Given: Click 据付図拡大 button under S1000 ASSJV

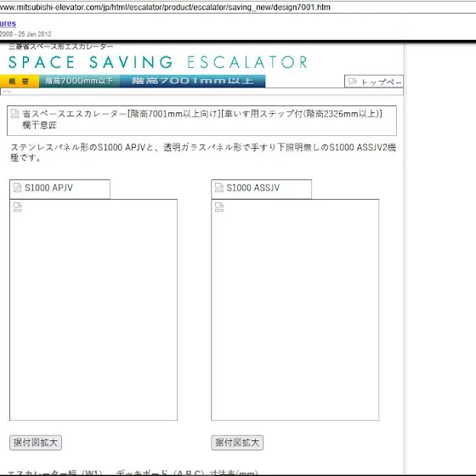Looking at the screenshot, I should [237, 443].
